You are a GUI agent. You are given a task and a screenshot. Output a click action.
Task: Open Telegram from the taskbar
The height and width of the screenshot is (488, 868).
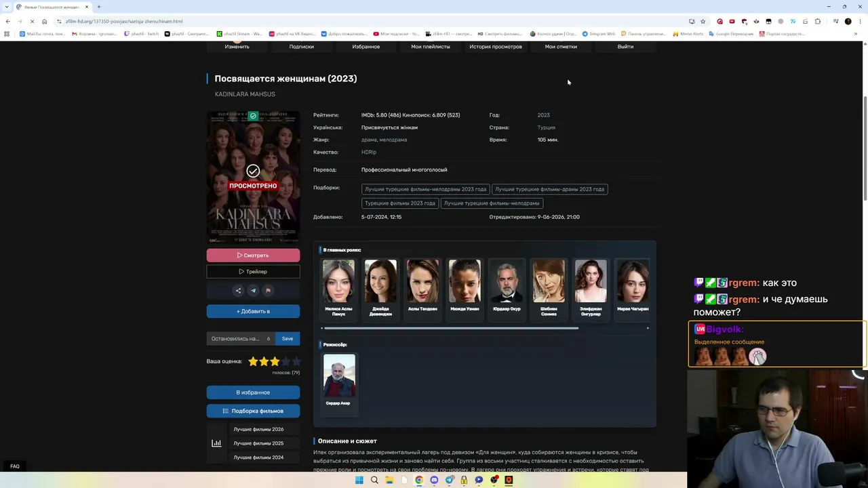(449, 480)
